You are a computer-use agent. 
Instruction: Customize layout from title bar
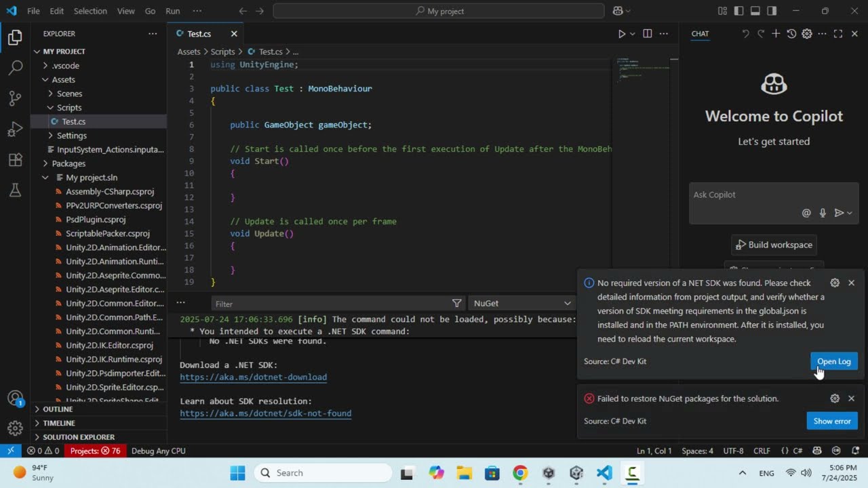(723, 11)
